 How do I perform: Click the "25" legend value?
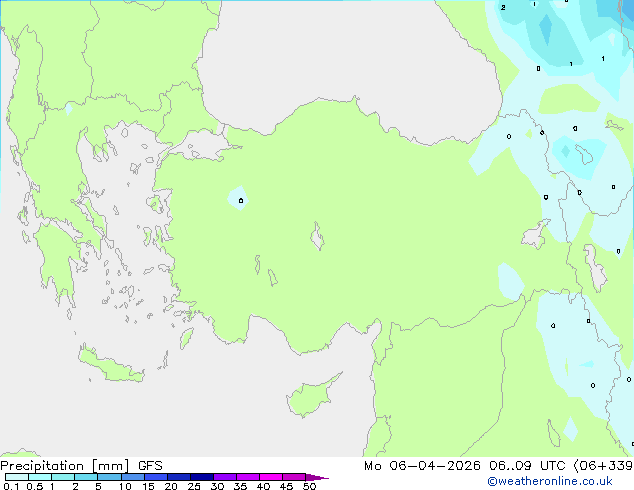194,486
